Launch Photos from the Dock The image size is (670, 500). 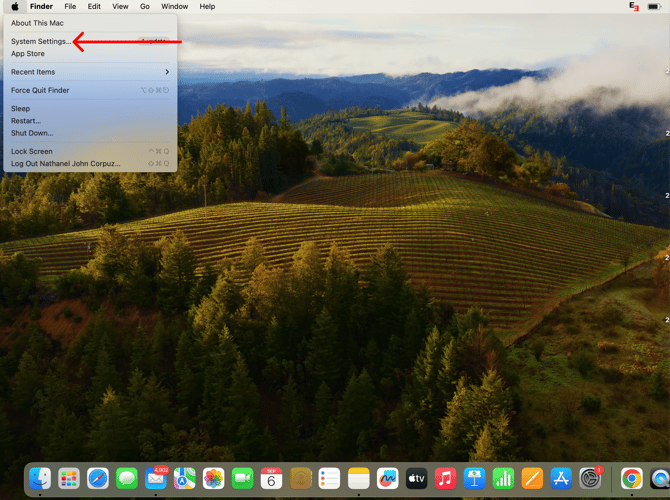click(x=214, y=478)
